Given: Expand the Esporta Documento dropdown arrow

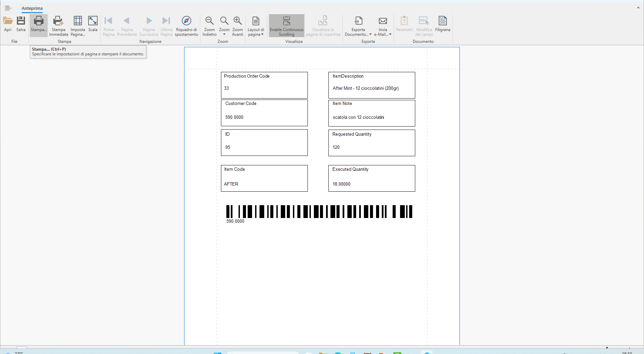Looking at the screenshot, I should tap(370, 34).
